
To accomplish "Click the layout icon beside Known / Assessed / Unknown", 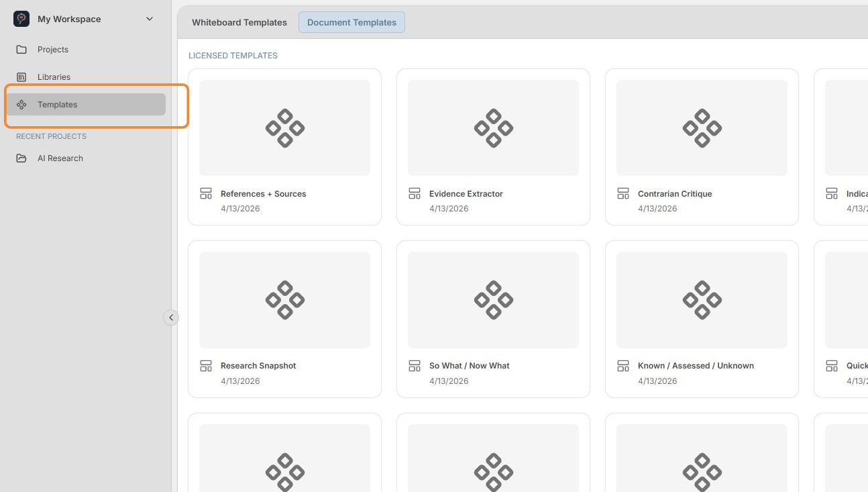I will [623, 366].
